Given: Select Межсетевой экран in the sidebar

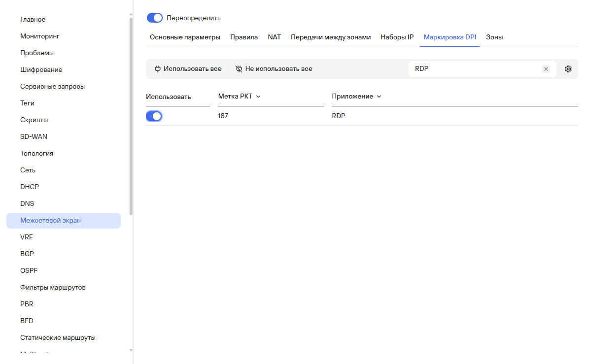Looking at the screenshot, I should (64, 220).
